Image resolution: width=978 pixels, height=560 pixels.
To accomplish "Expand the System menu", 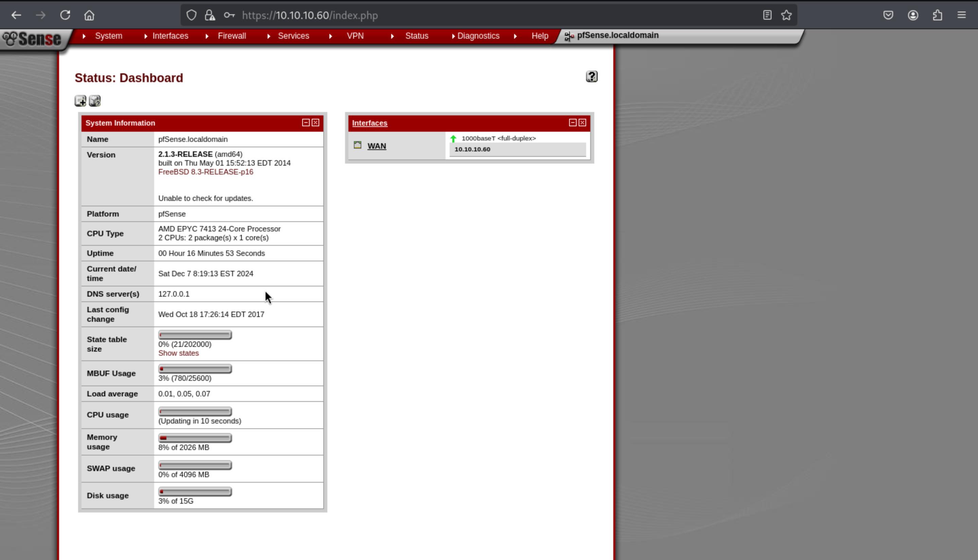I will tap(108, 36).
